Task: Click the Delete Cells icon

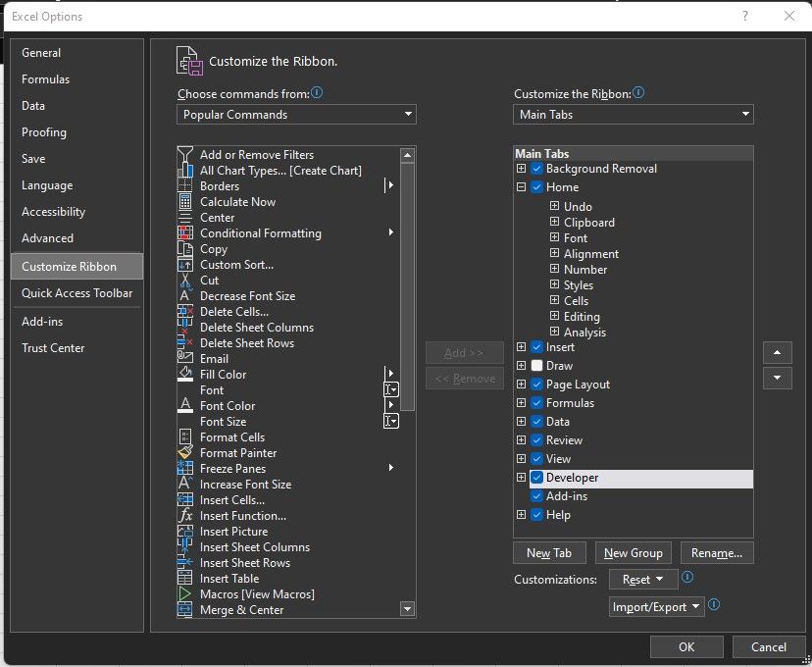Action: pyautogui.click(x=185, y=311)
